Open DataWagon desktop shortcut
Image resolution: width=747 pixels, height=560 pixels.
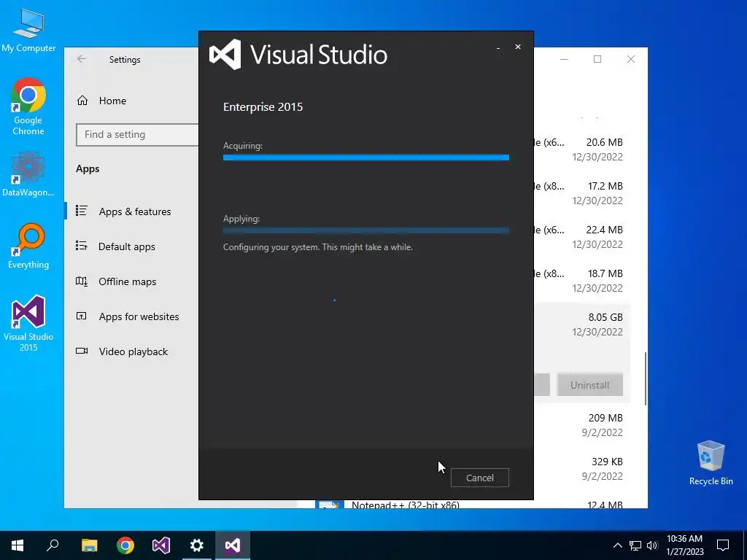pyautogui.click(x=28, y=174)
